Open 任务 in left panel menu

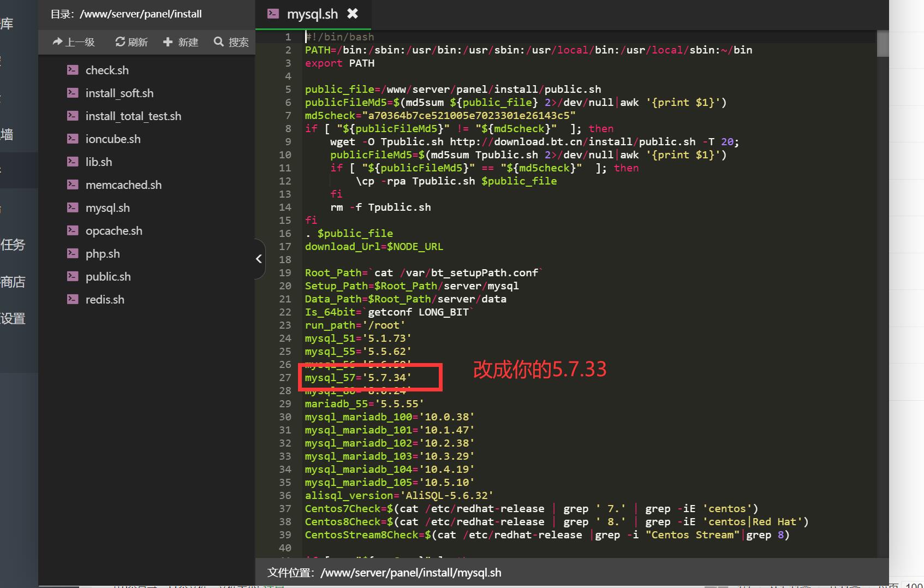13,245
